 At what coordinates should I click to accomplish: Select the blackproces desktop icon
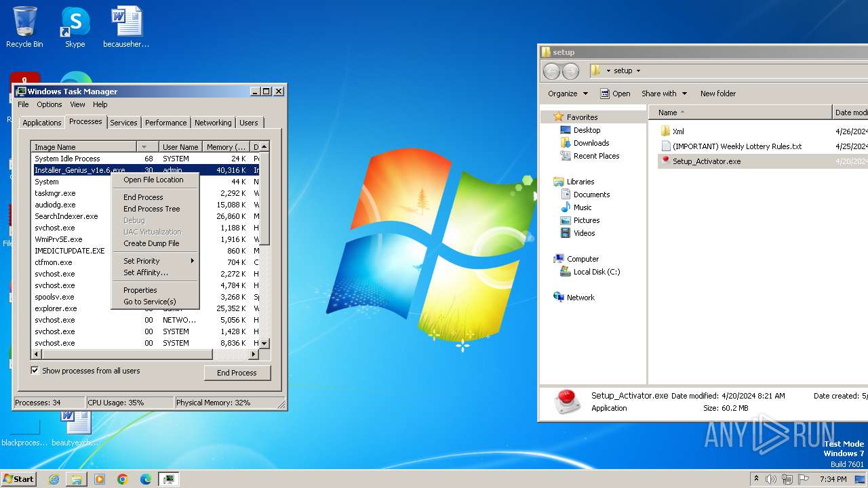24,434
